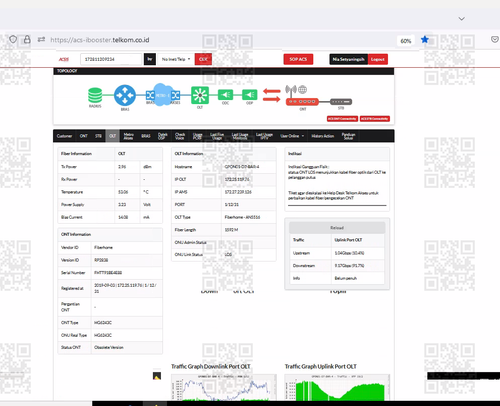Select the highlighted OLT tab

click(113, 136)
